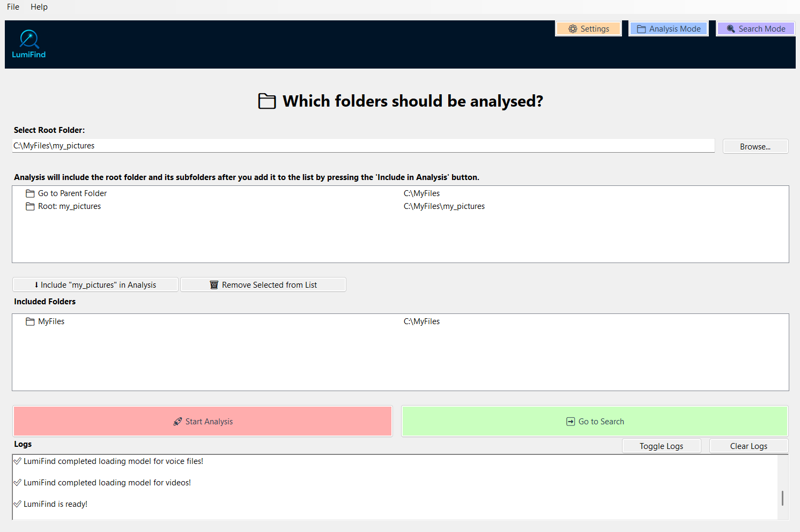Click folder icon beside Go to Parent Folder
Image resolution: width=800 pixels, height=532 pixels.
31,193
